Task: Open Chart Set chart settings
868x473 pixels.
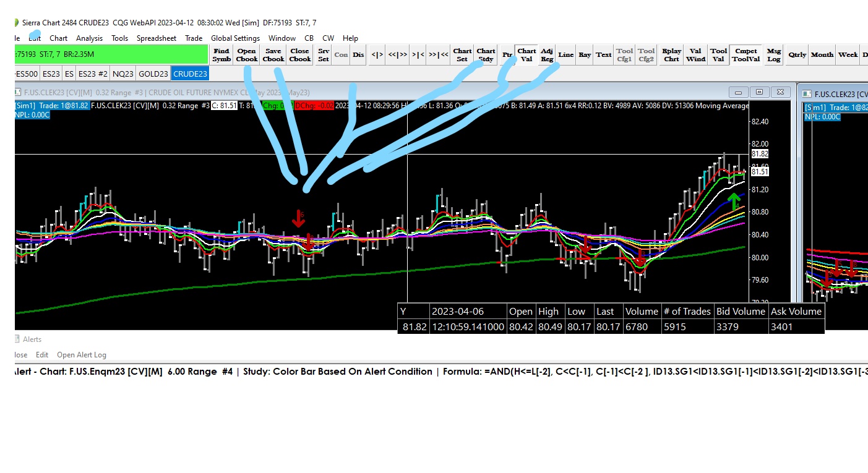Action: click(x=462, y=54)
